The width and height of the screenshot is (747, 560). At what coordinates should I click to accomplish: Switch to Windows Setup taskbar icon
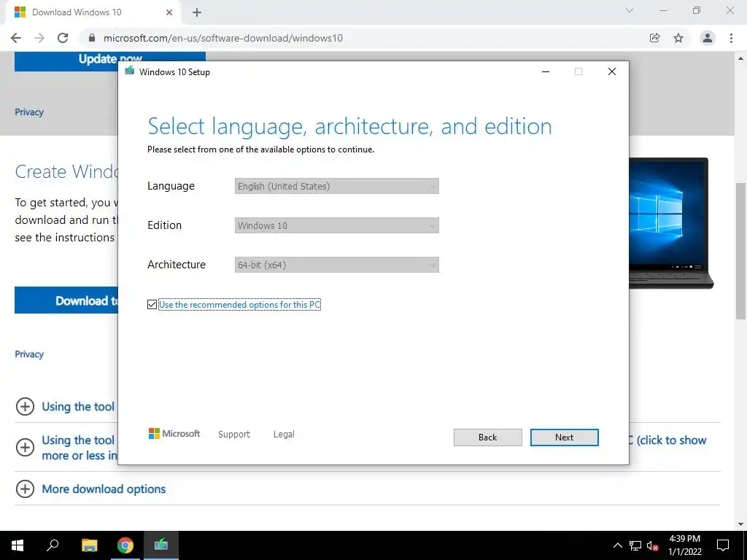(161, 545)
